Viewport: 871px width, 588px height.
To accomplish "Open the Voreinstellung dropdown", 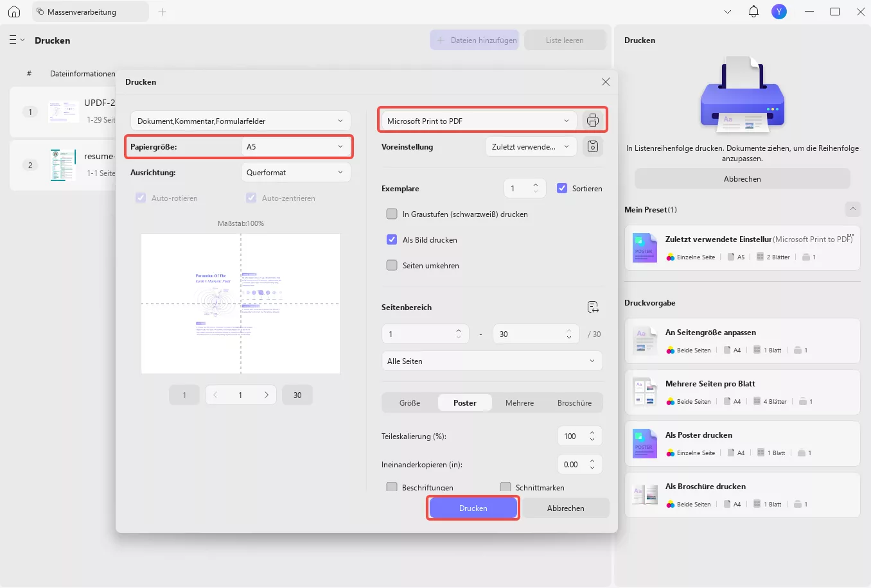I will [x=531, y=146].
